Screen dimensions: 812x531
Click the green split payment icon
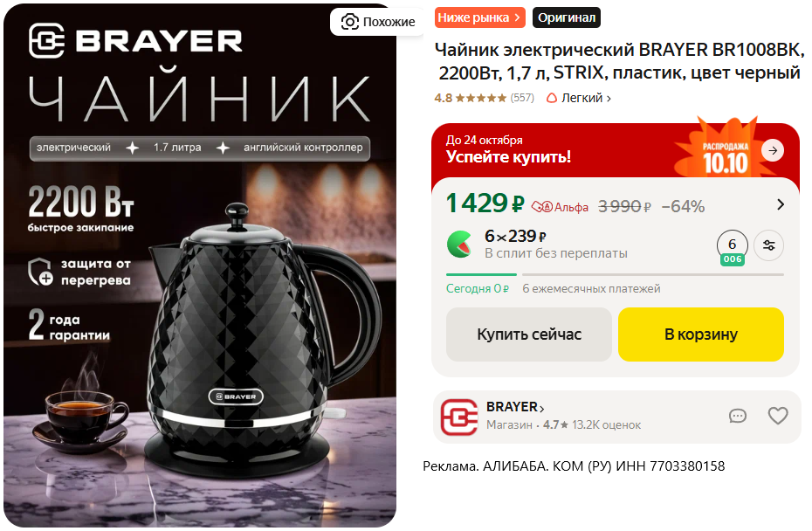[459, 244]
